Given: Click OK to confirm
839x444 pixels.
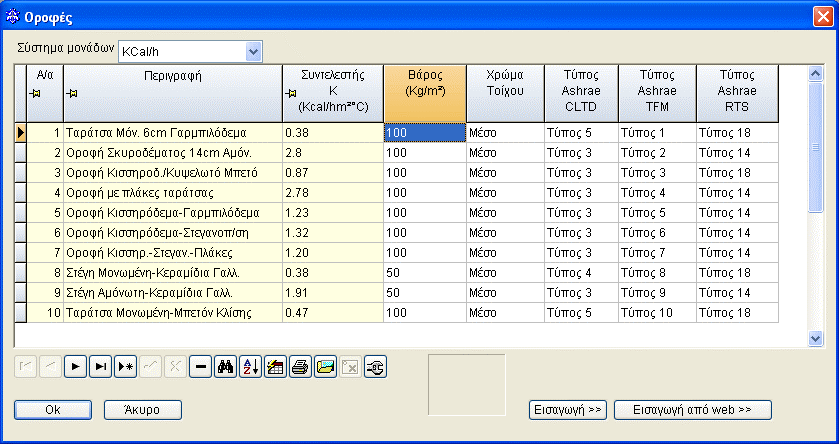Looking at the screenshot, I should point(53,410).
